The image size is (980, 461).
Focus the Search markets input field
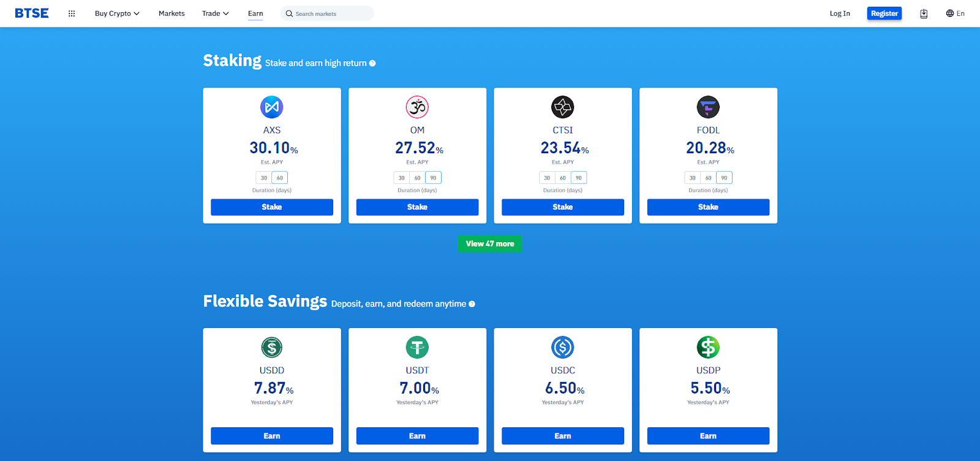click(327, 13)
